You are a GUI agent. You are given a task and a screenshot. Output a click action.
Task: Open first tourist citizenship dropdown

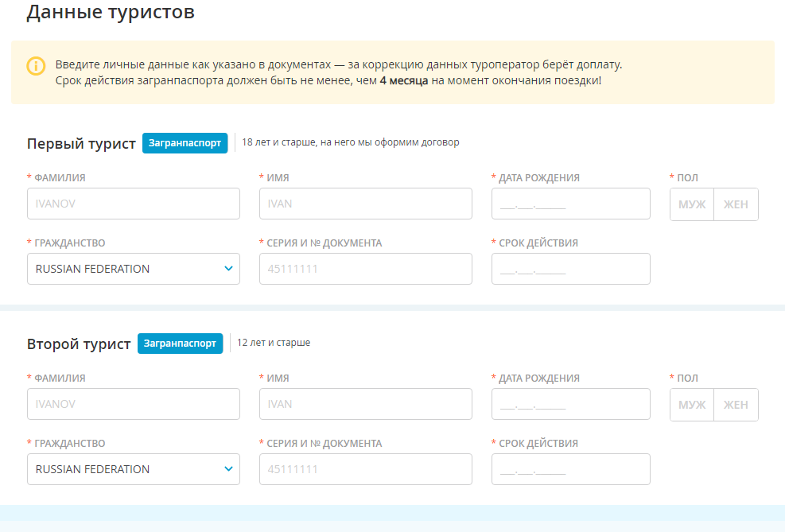click(134, 269)
